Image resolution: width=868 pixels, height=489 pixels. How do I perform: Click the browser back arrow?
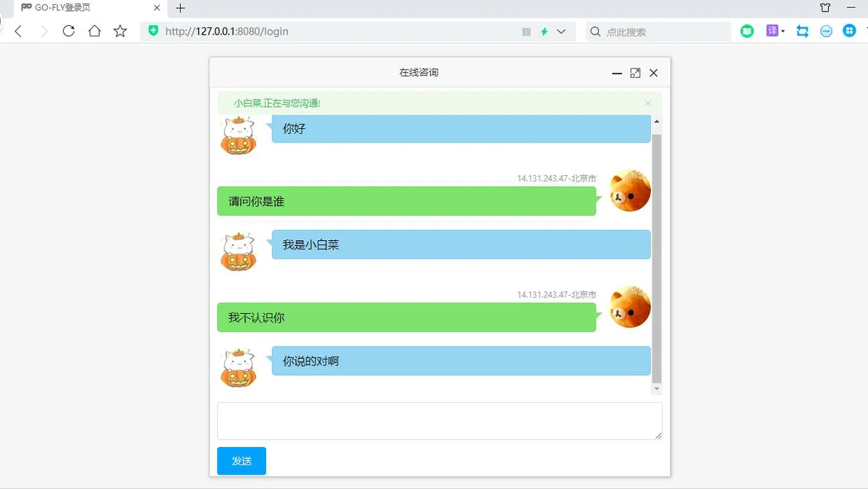(19, 31)
